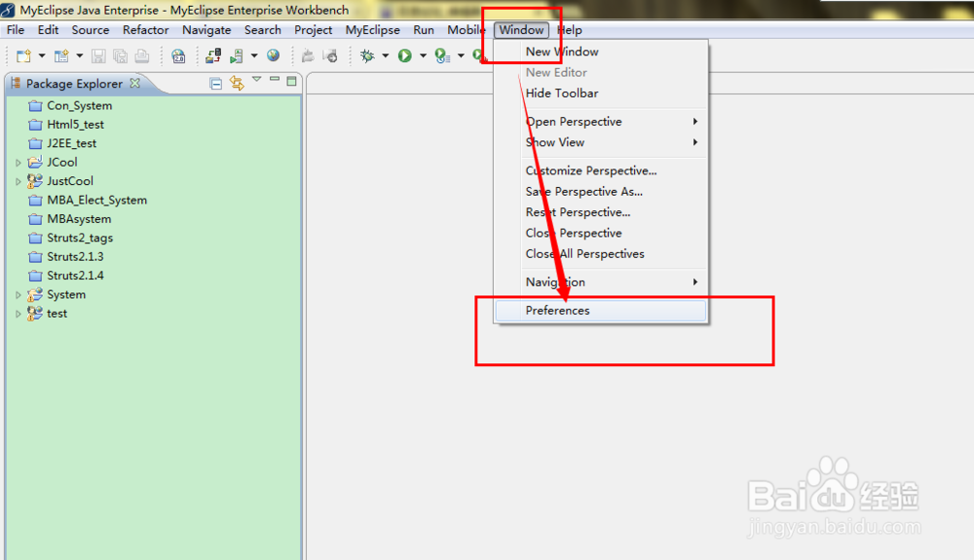Select the Package Explorer tab
Image resolution: width=974 pixels, height=560 pixels.
(74, 83)
